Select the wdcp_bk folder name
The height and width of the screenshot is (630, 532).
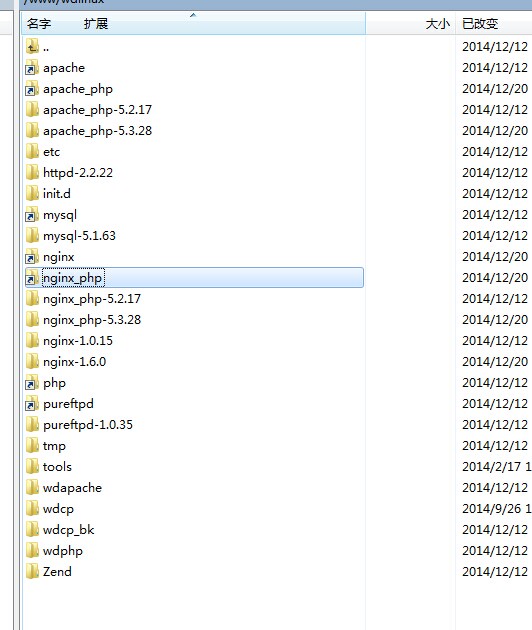tap(68, 530)
